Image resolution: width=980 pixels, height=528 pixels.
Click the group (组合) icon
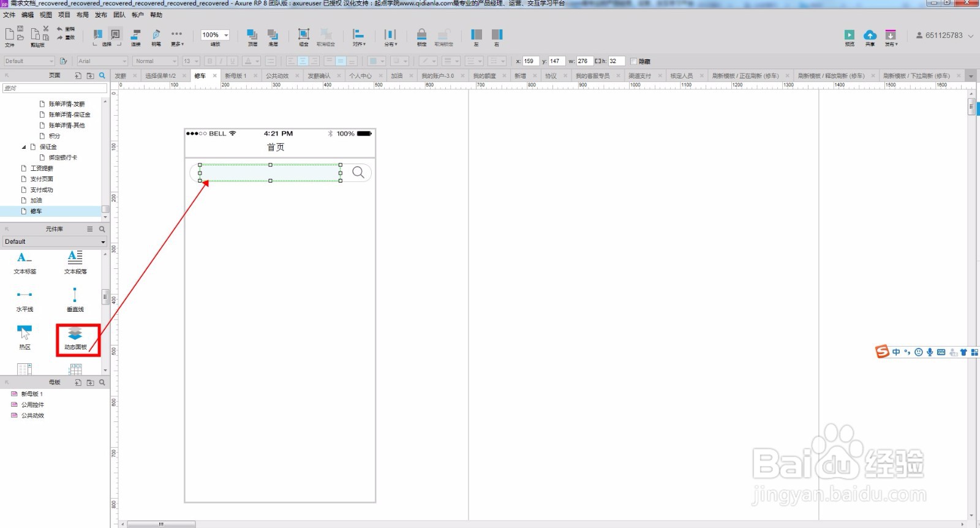pyautogui.click(x=304, y=34)
